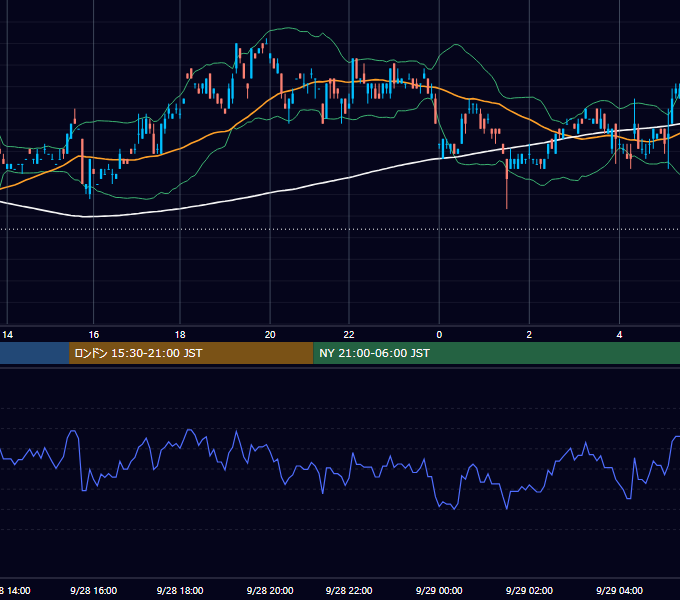The width and height of the screenshot is (680, 600).
Task: Click the hour label 20 on time axis
Action: (x=270, y=335)
